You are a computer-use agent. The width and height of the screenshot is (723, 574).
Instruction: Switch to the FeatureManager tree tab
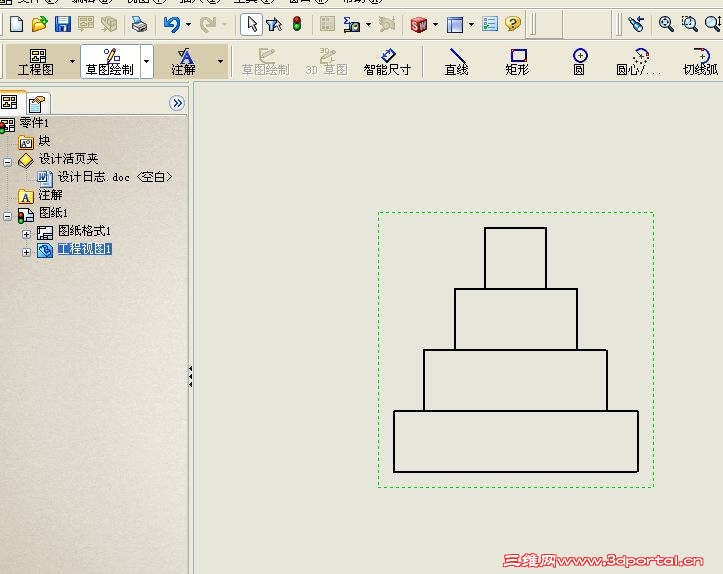click(x=10, y=102)
